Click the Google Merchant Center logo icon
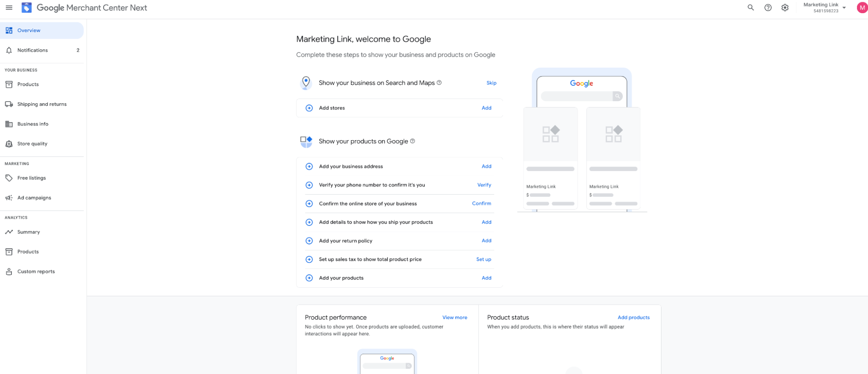The height and width of the screenshot is (374, 868). (27, 7)
